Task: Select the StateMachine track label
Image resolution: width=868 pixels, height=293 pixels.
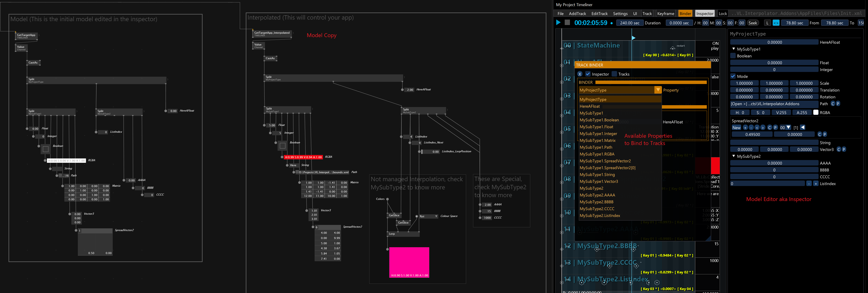Action: 598,46
